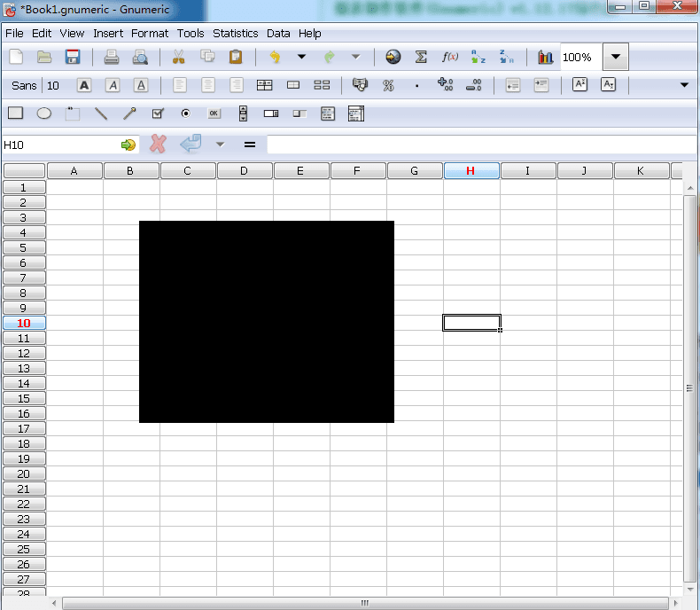Click the Cut scissors icon
This screenshot has width=700, height=610.
click(x=178, y=57)
